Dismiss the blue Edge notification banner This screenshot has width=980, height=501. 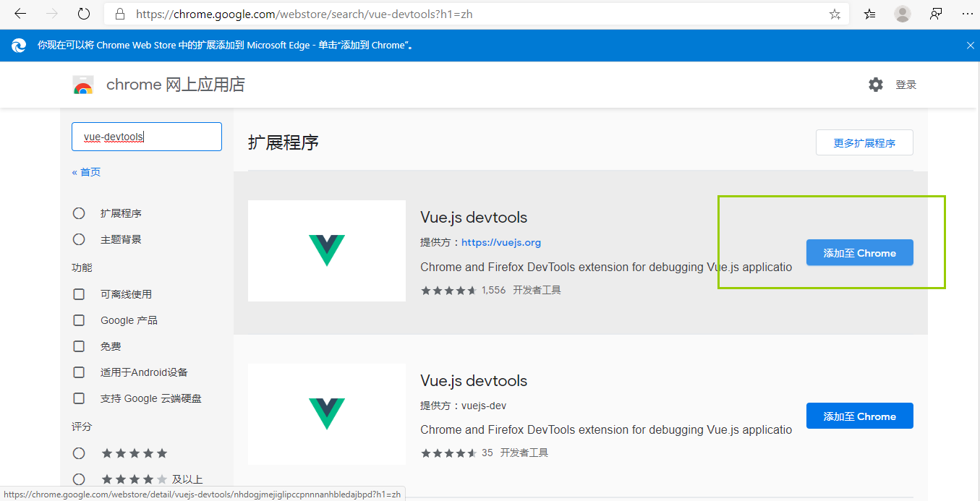pyautogui.click(x=971, y=46)
